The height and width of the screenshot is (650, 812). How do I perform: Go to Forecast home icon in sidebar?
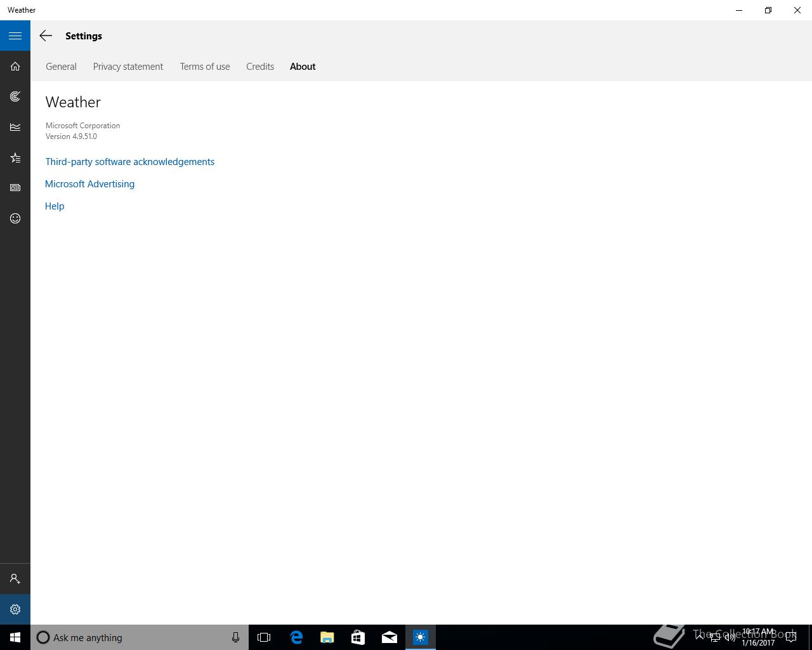click(x=15, y=66)
